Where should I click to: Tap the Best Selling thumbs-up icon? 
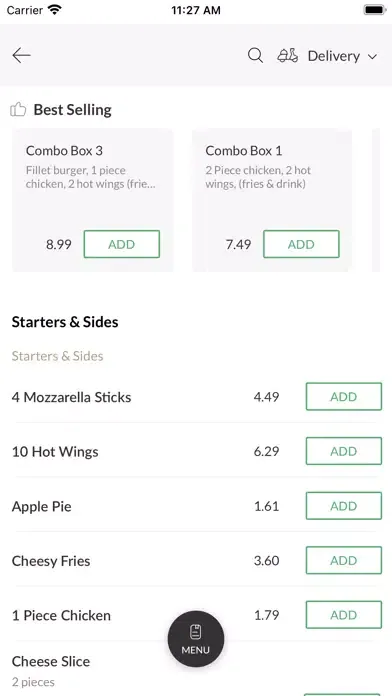[18, 109]
